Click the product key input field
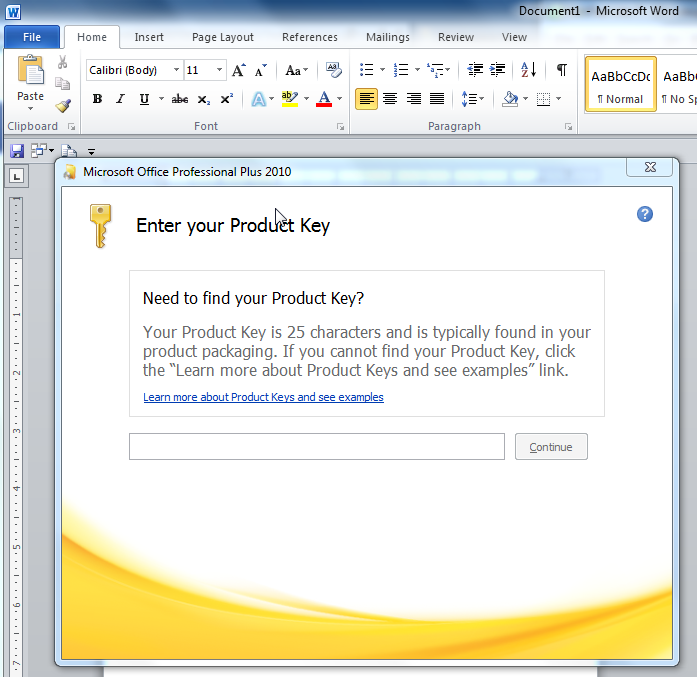Screen dimensions: 697x677 316,447
